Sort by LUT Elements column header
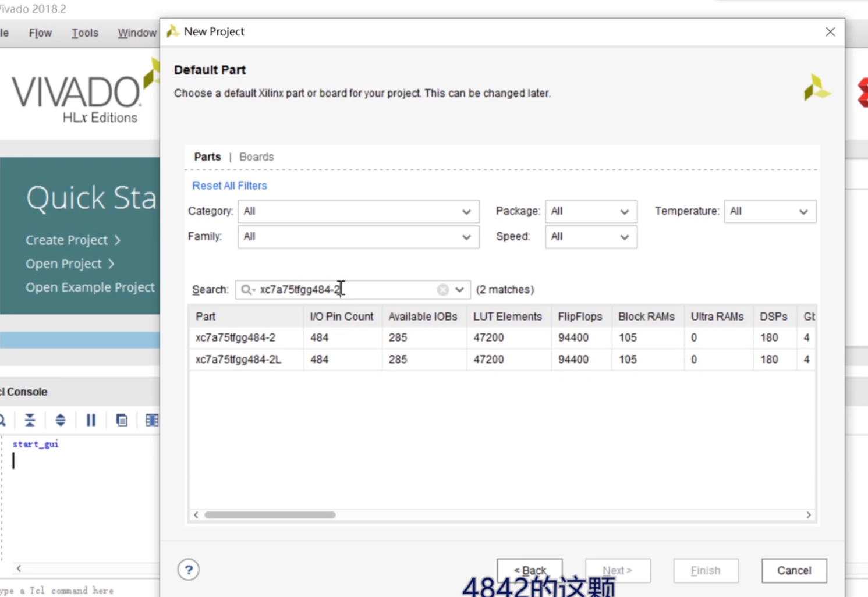 click(508, 317)
